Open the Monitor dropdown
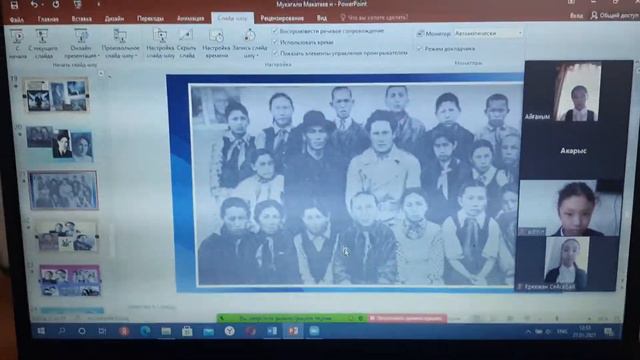The width and height of the screenshot is (640, 360). coord(489,33)
